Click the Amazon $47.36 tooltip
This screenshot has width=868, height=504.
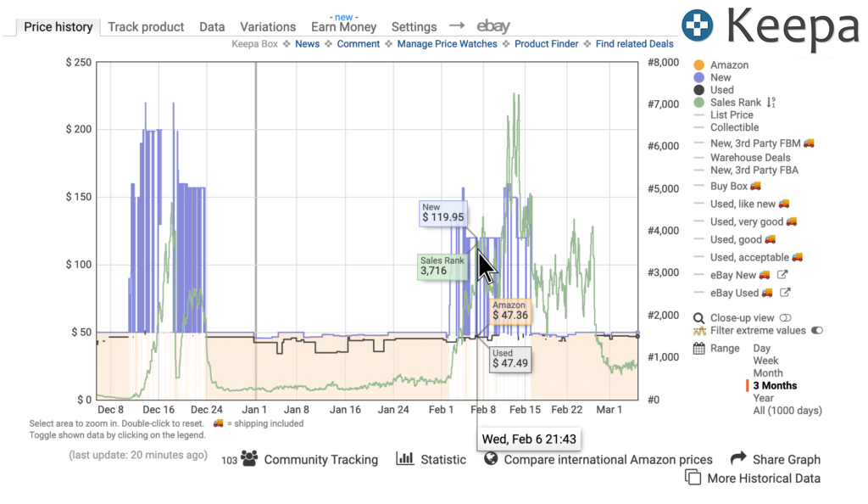[x=510, y=311]
